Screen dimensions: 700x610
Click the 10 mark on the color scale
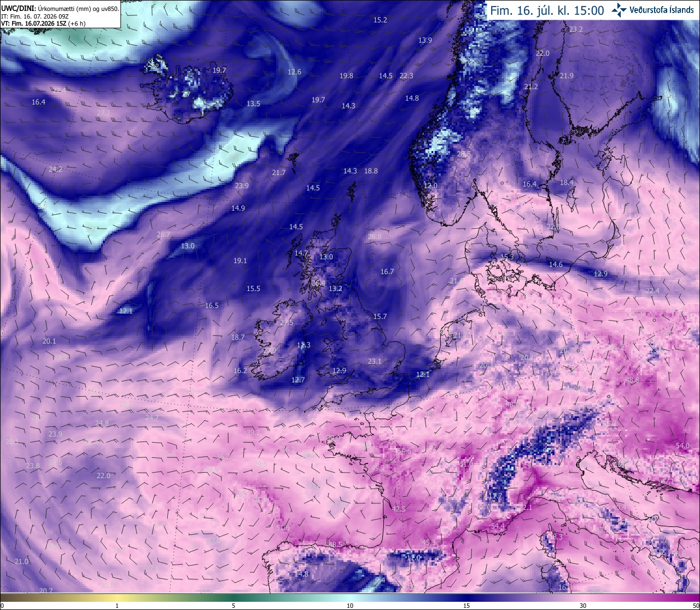350,606
